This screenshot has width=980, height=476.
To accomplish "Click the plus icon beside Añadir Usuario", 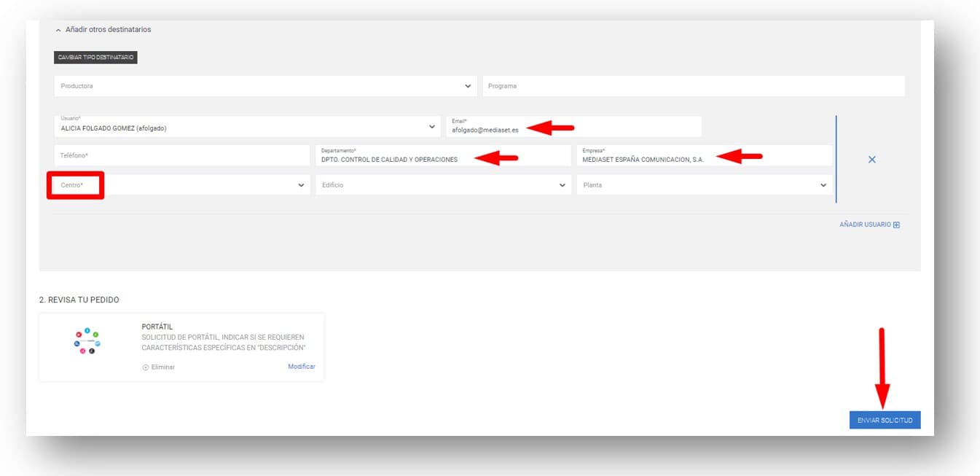I will [896, 225].
